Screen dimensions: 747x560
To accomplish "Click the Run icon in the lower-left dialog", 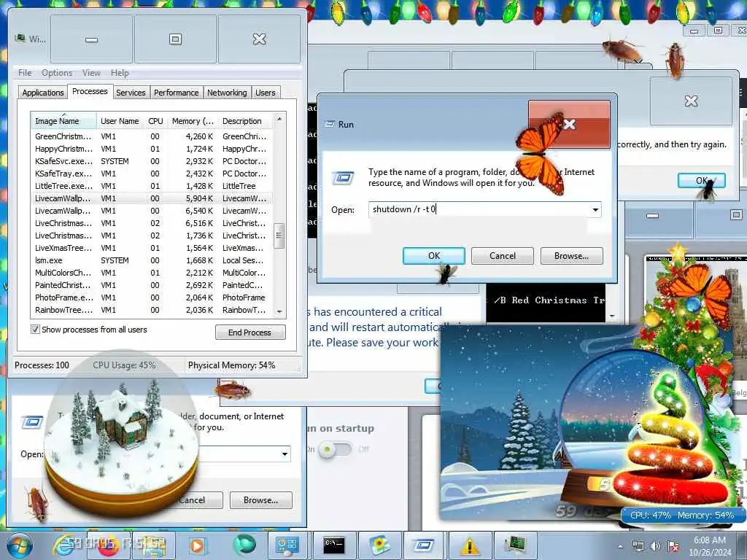I will pos(32,422).
